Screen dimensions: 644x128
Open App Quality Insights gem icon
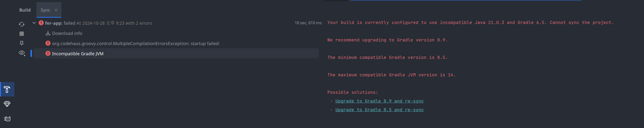point(7,104)
